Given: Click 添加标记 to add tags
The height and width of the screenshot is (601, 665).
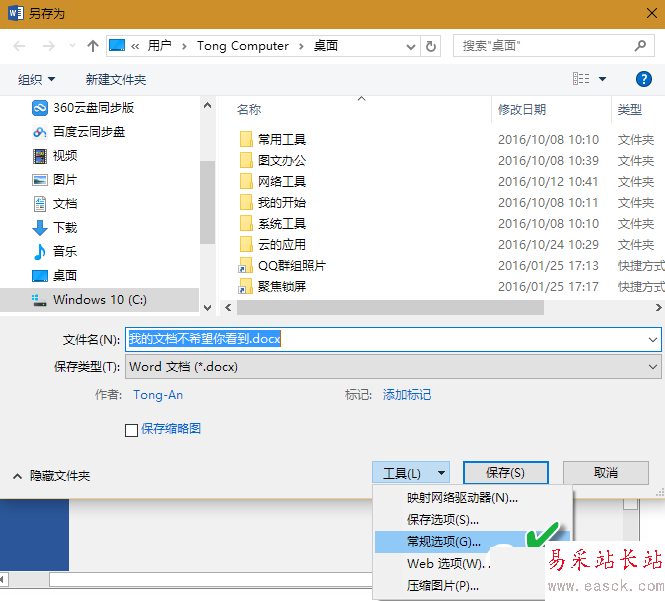Looking at the screenshot, I should click(x=407, y=395).
